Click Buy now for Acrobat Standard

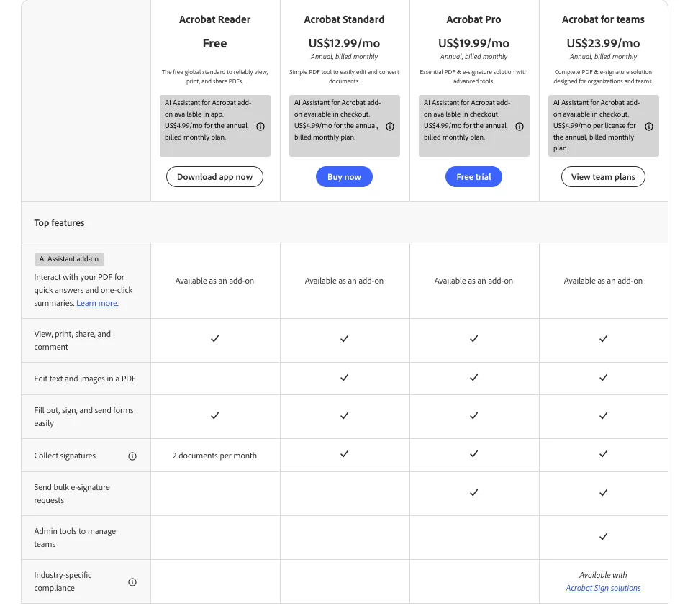344,177
